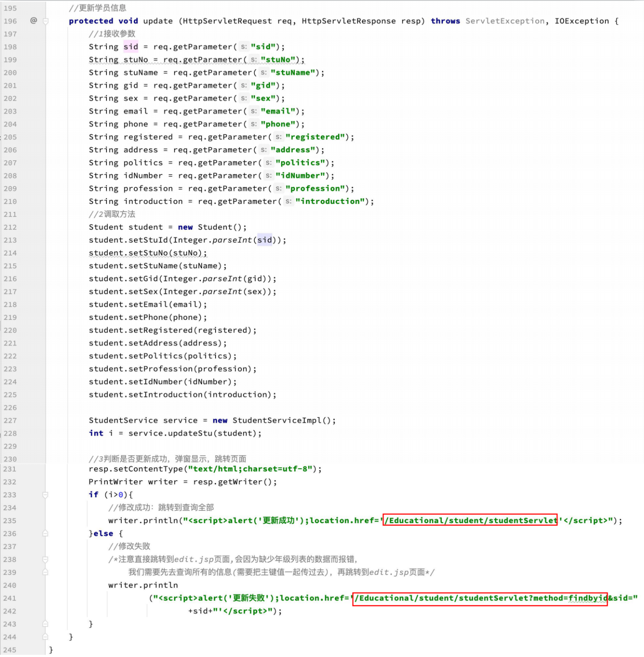Click 'StudentServiceImpl()' on line 227
Image resolution: width=644 pixels, height=657 pixels.
pyautogui.click(x=282, y=420)
